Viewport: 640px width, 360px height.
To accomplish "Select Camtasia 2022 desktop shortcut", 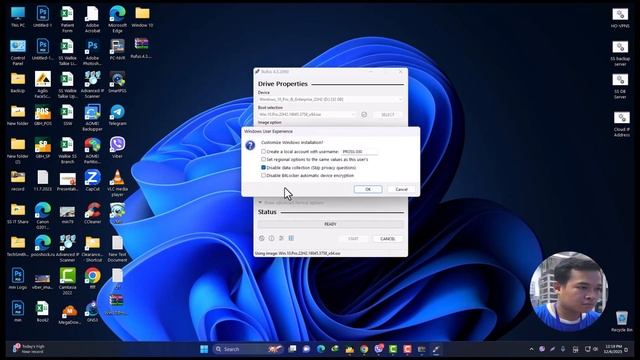I will pyautogui.click(x=67, y=282).
